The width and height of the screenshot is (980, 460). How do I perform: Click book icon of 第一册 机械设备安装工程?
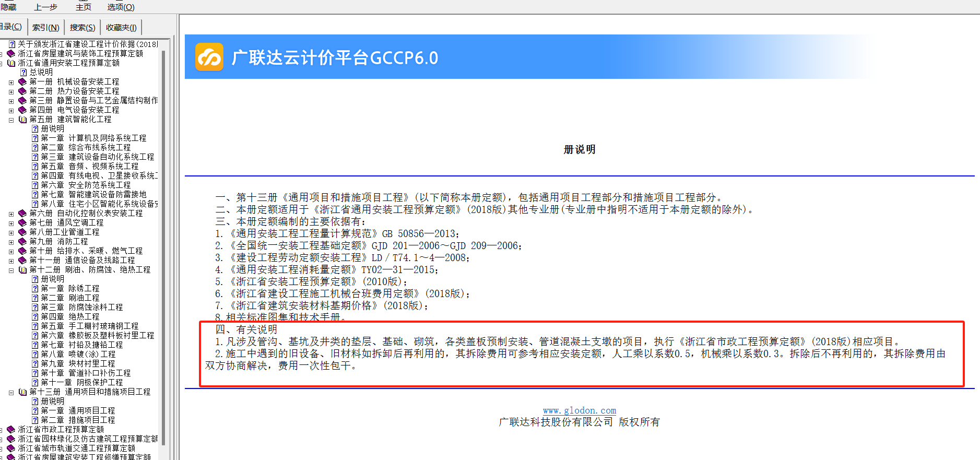22,81
